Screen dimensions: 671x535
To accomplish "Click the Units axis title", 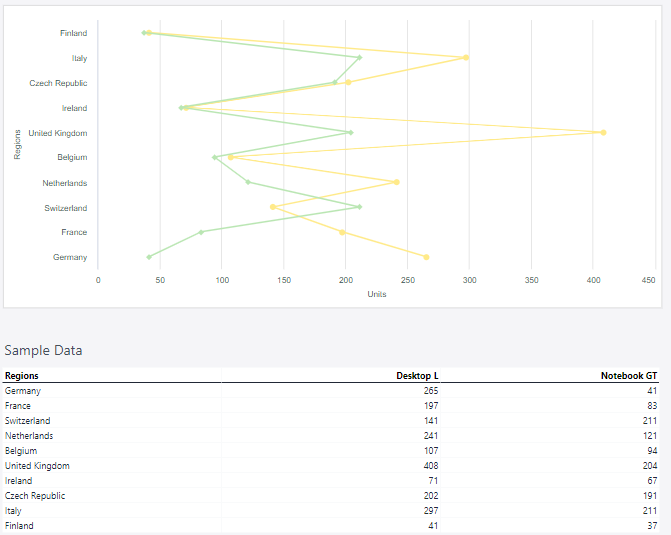I will pyautogui.click(x=377, y=294).
